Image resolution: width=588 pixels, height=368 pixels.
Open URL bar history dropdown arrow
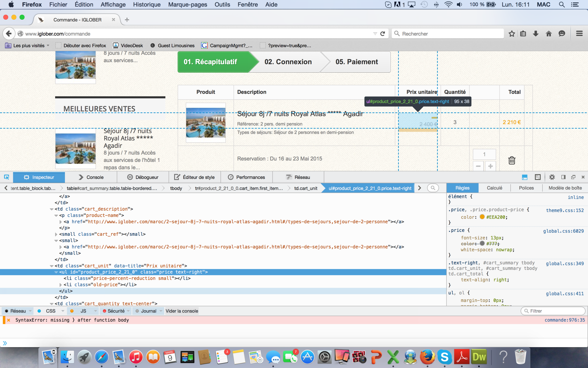[375, 34]
